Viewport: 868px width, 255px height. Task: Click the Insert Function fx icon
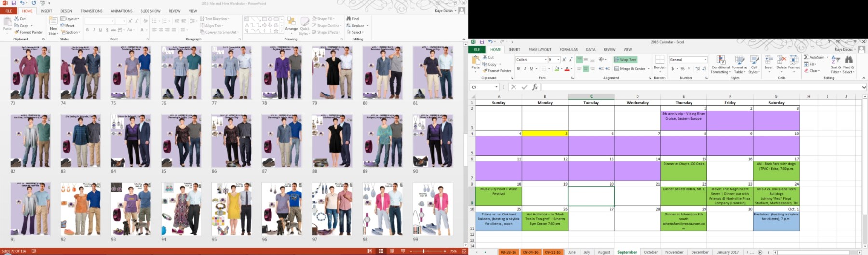(x=535, y=87)
